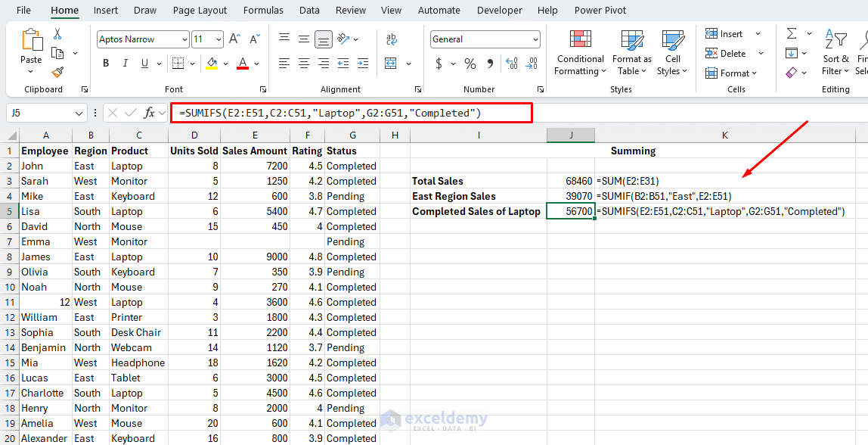Switch to the Insert tab
Viewport: 868px width, 445px height.
pos(105,11)
